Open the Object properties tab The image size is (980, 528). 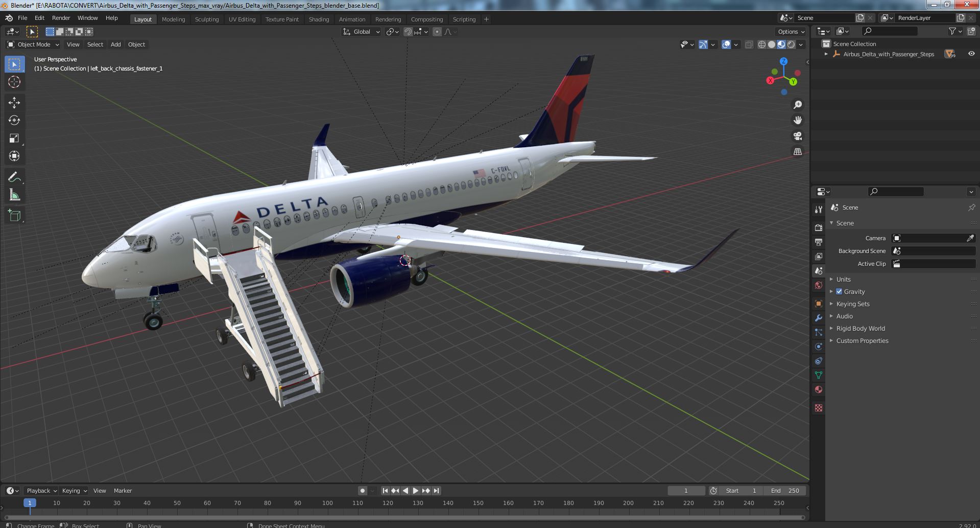819,304
